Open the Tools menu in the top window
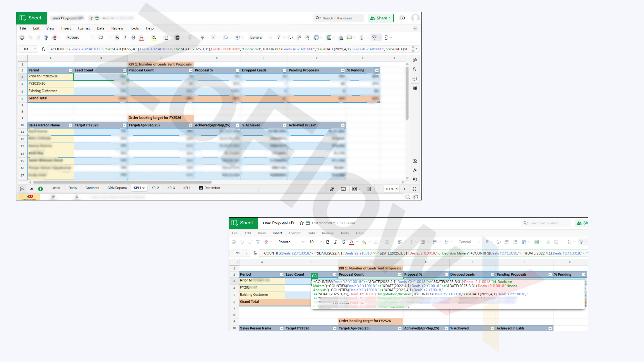This screenshot has width=644, height=362. pyautogui.click(x=135, y=28)
